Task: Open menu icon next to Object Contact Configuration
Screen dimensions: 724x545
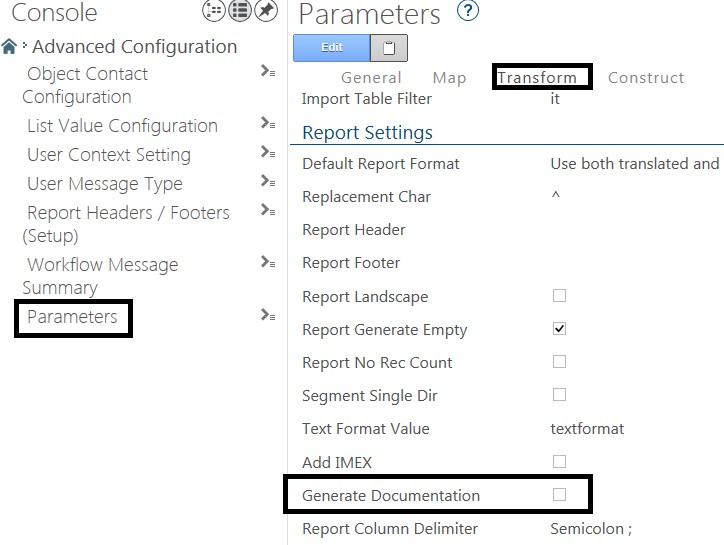Action: point(268,71)
